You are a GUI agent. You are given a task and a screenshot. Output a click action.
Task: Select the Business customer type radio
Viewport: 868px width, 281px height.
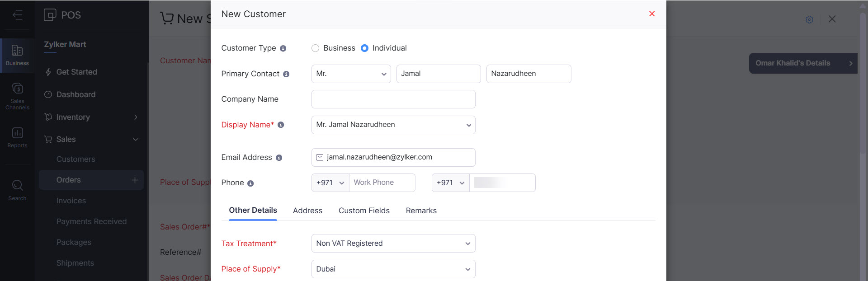(x=316, y=48)
